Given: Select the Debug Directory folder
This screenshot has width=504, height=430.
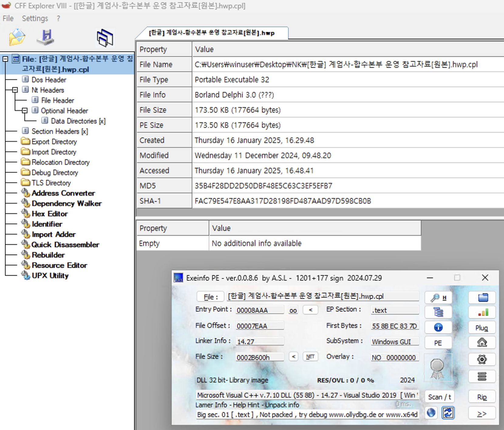Looking at the screenshot, I should [x=55, y=173].
